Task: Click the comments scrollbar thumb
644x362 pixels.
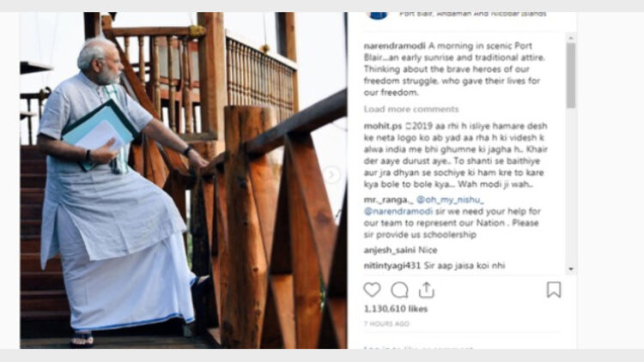Action: (570, 75)
